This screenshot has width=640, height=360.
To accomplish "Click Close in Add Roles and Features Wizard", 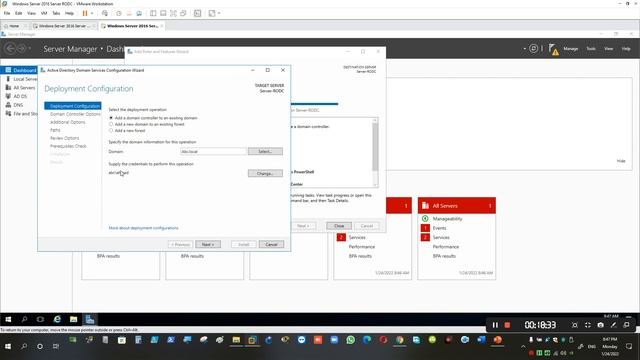I will pos(339,226).
